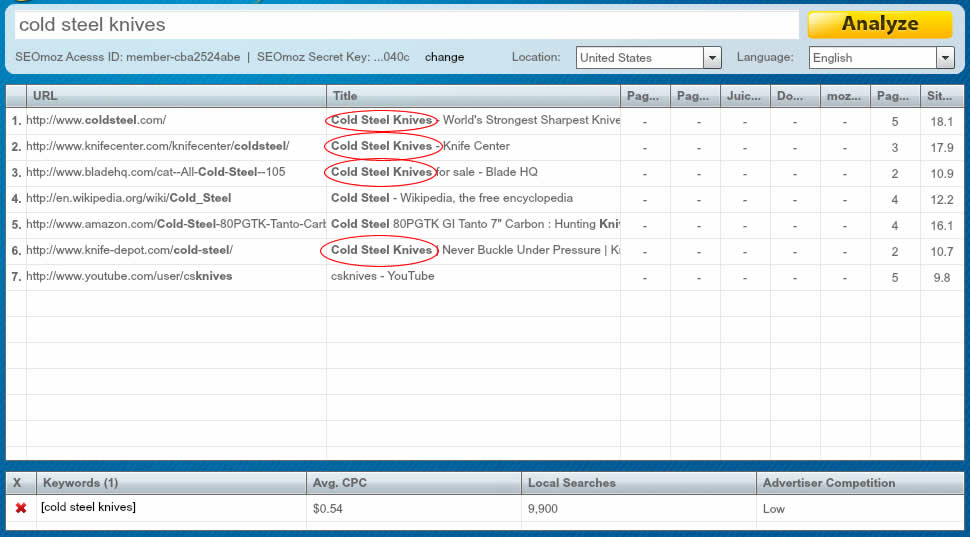Click the 9.8 site value

pos(942,278)
